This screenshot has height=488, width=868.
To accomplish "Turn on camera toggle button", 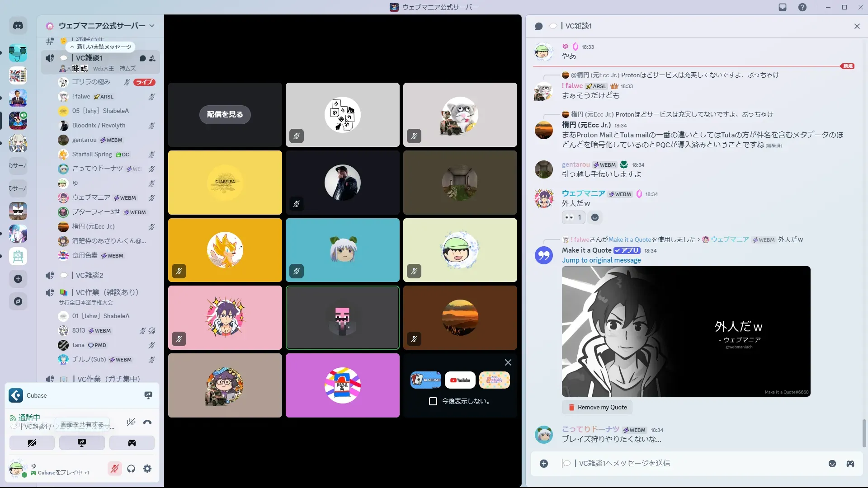I will tap(32, 443).
